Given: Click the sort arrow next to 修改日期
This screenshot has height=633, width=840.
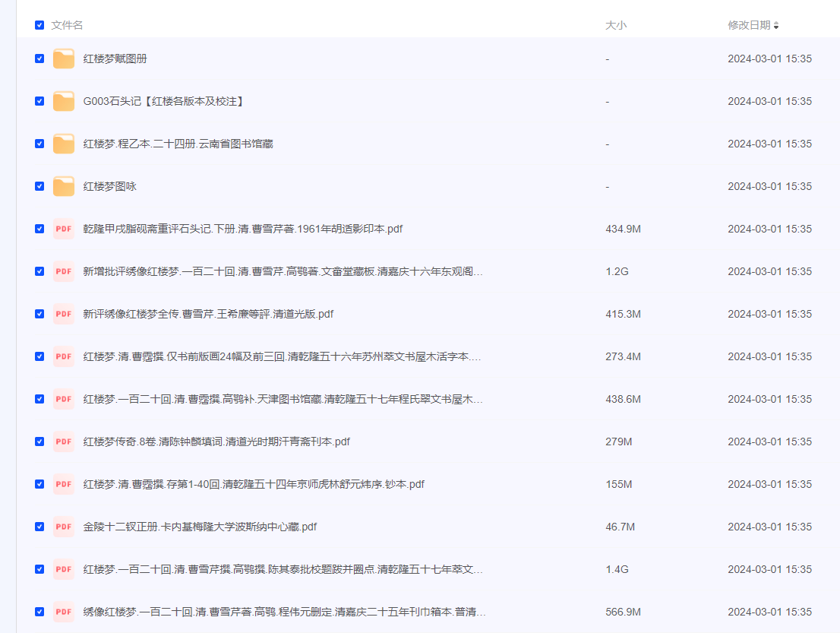Looking at the screenshot, I should [x=776, y=26].
